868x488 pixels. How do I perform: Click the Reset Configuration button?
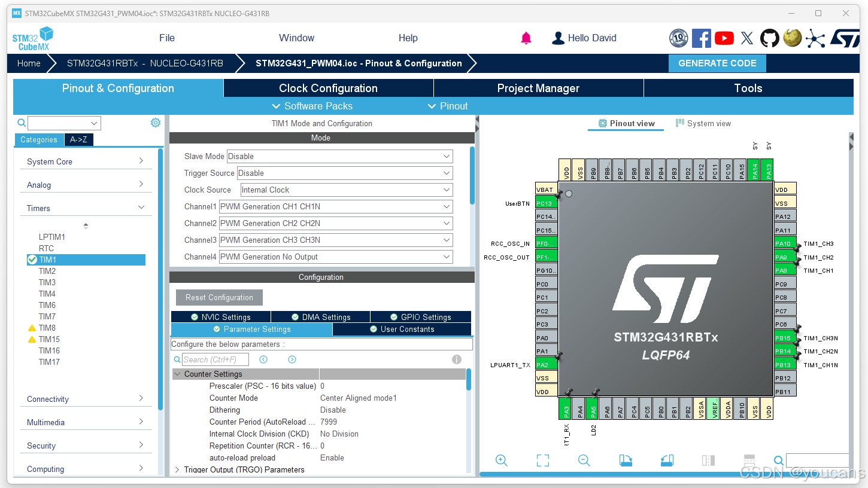pyautogui.click(x=219, y=297)
